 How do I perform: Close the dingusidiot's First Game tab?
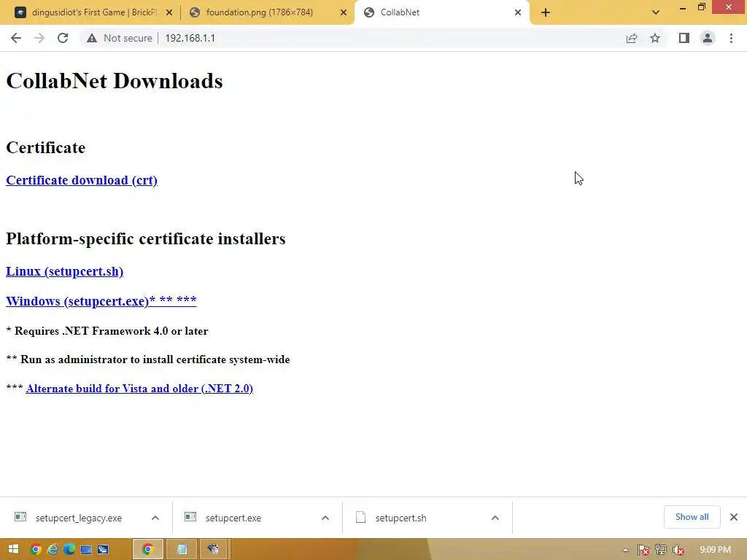(169, 12)
